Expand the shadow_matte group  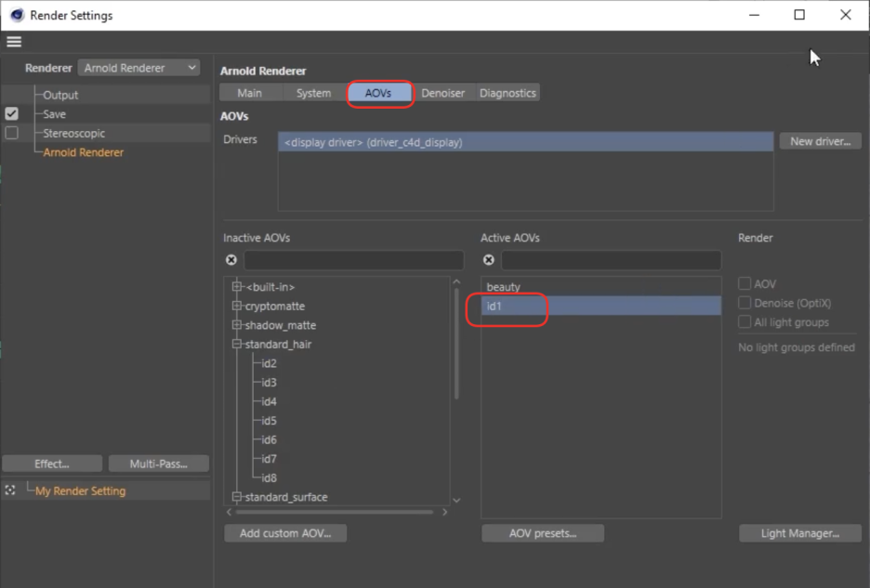tap(237, 324)
